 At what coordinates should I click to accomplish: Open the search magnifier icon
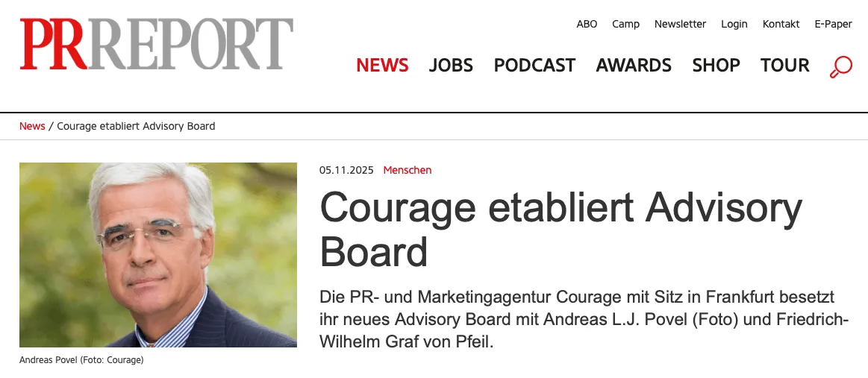[x=841, y=66]
